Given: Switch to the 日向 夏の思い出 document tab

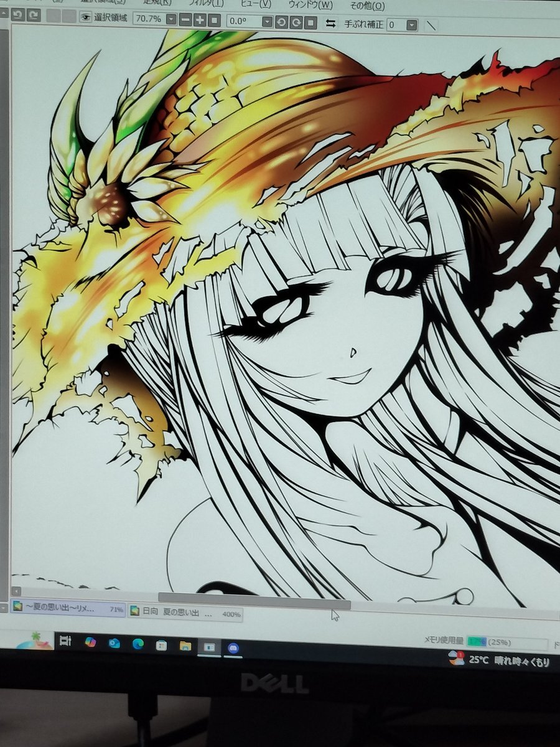Looking at the screenshot, I should point(185,613).
